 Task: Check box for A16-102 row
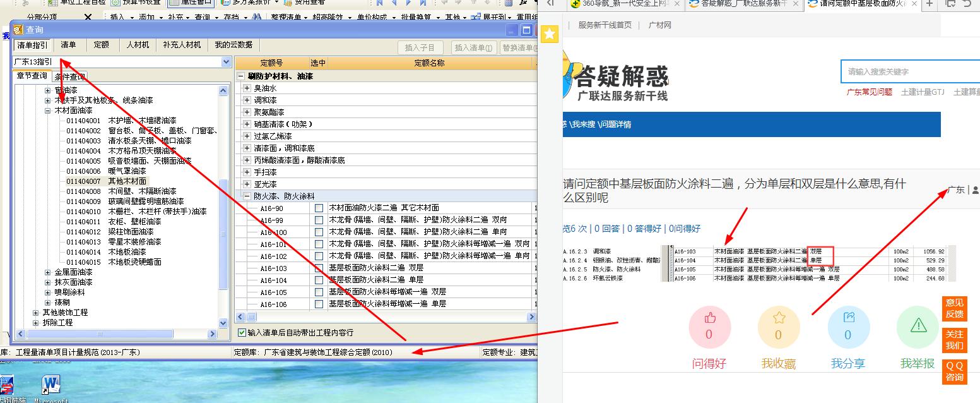click(x=319, y=256)
